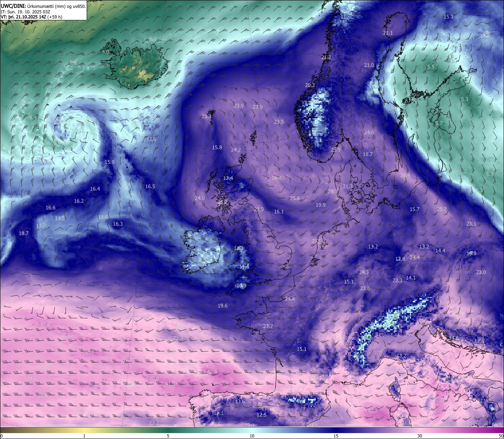Click the 21.2 value on Norwegian coast
The width and height of the screenshot is (504, 439).
tap(326, 57)
